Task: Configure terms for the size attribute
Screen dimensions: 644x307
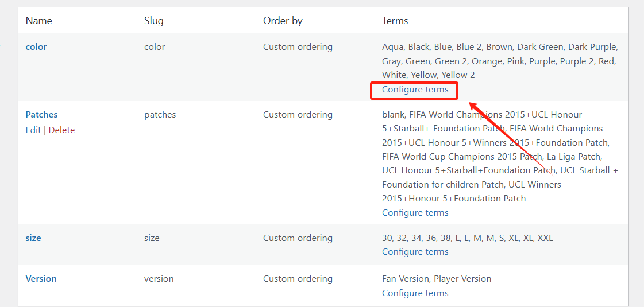Action: point(415,252)
